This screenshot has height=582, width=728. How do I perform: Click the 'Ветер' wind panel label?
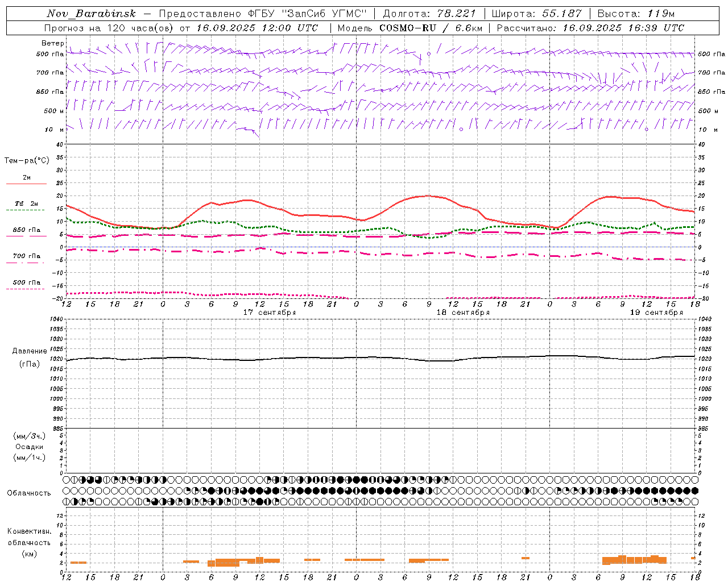coord(53,43)
